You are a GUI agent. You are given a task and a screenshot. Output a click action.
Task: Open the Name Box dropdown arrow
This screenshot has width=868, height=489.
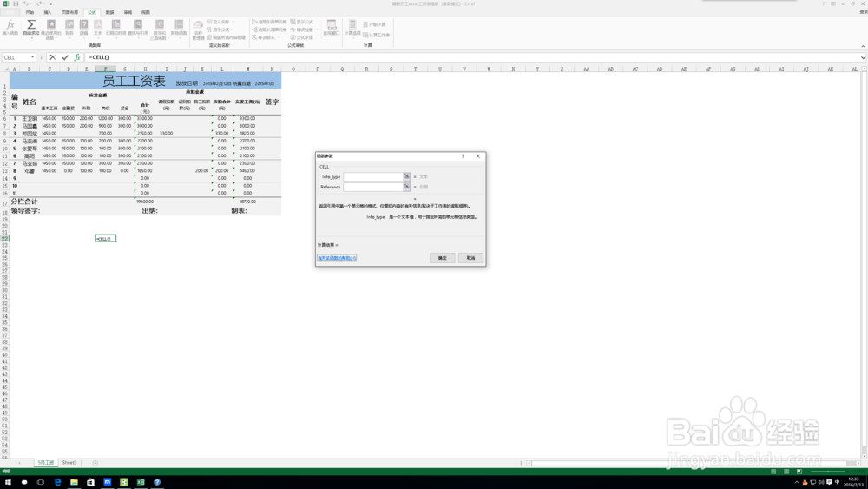(x=33, y=57)
